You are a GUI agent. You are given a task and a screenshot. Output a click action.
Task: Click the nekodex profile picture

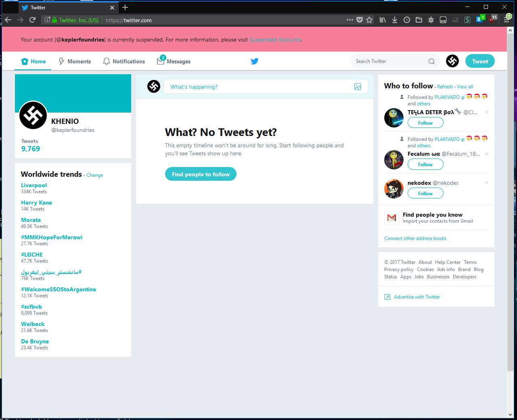tap(394, 189)
